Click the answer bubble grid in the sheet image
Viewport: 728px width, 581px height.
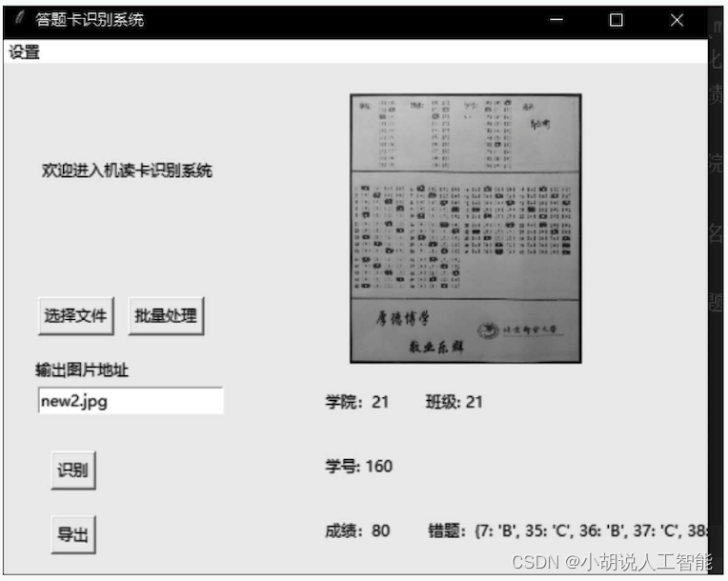(465, 235)
